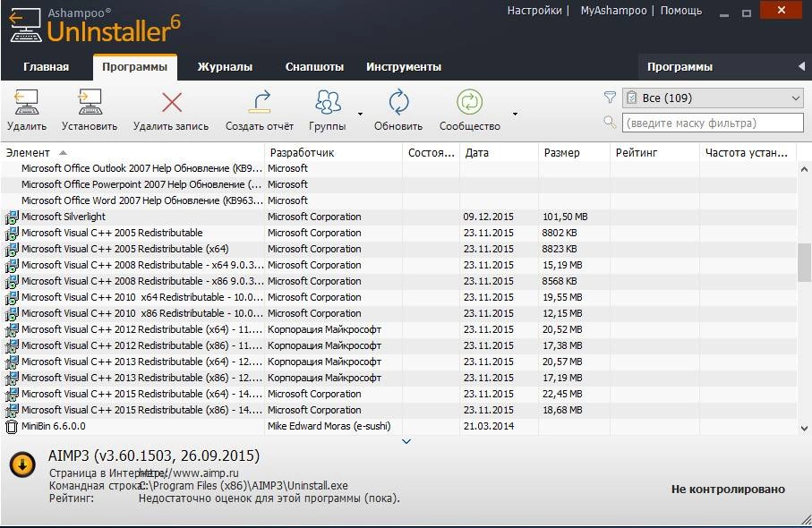
Task: Click icon of Visual C++ 2005 Redistributable (x64)
Action: 12,249
